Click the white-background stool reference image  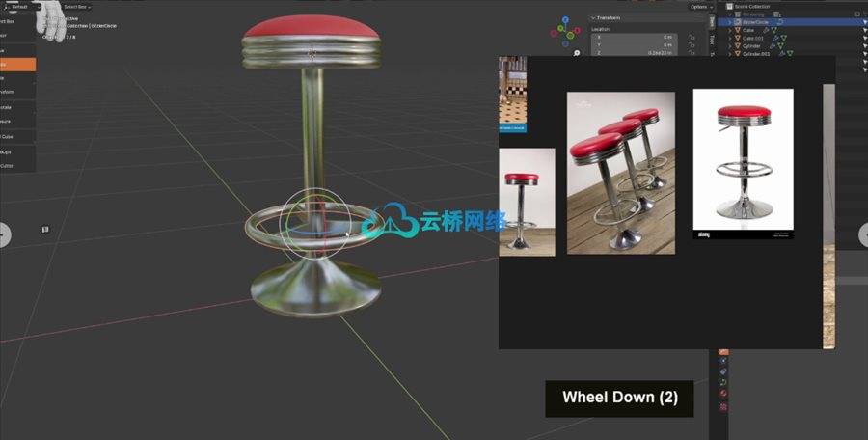click(x=743, y=163)
